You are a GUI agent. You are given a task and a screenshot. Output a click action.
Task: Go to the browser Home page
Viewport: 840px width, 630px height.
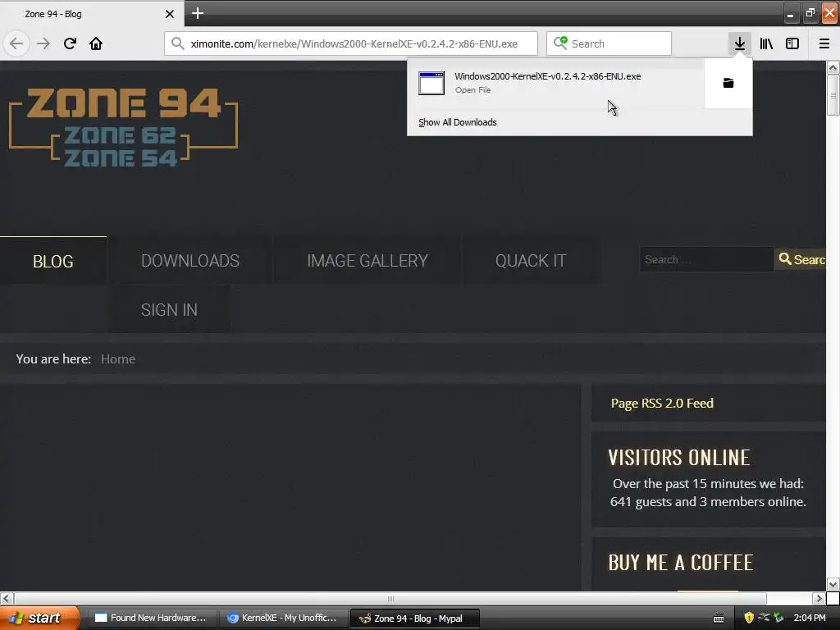(96, 43)
